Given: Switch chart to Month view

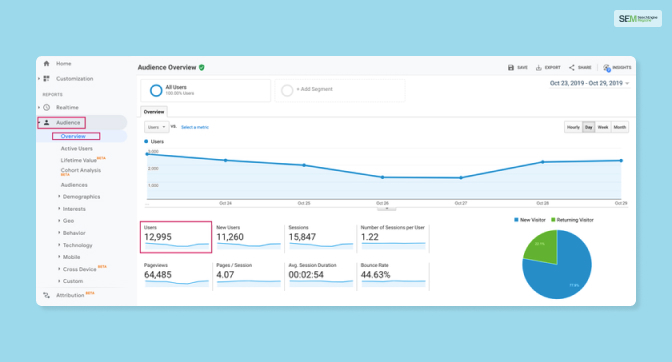Looking at the screenshot, I should click(x=620, y=127).
